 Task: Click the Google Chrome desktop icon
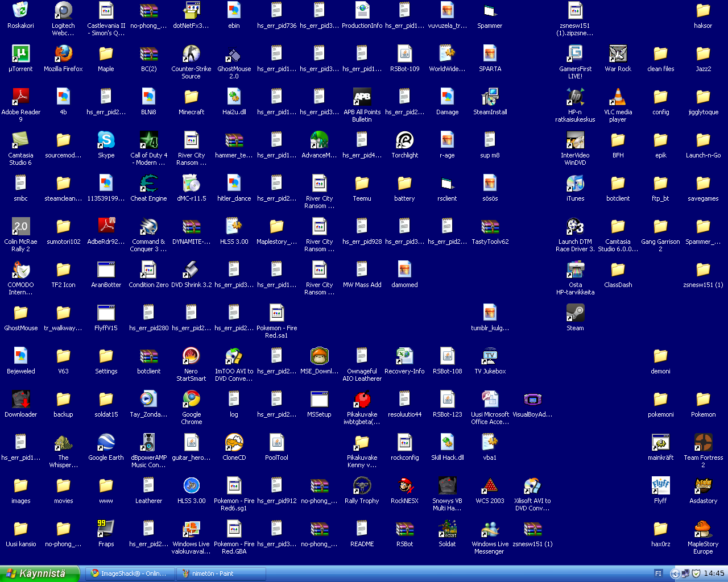pos(191,400)
